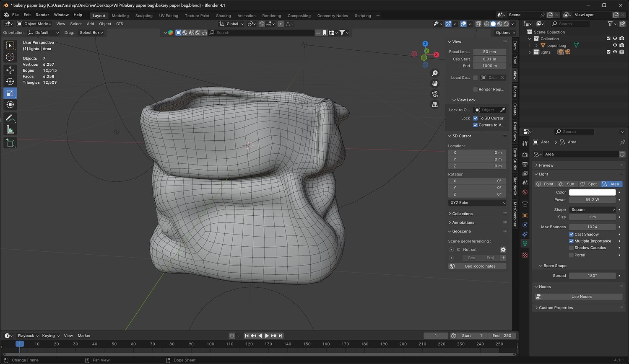Click the Use Nodes button

point(581,297)
